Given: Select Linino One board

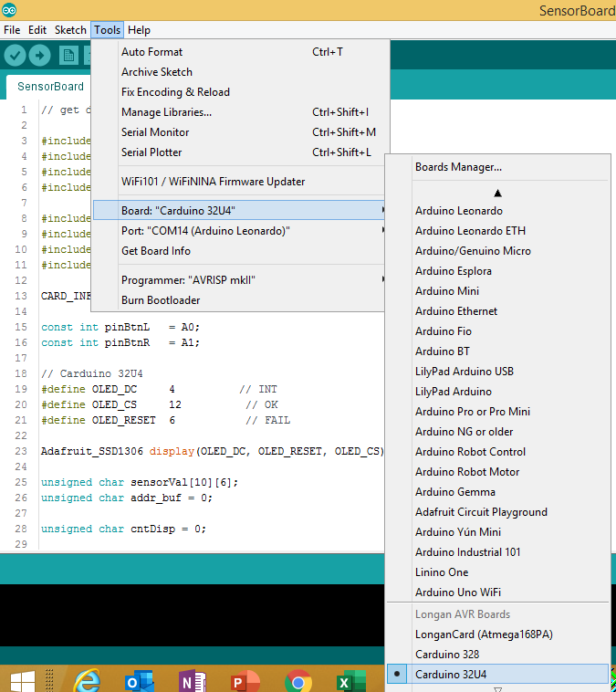Looking at the screenshot, I should coord(497,572).
